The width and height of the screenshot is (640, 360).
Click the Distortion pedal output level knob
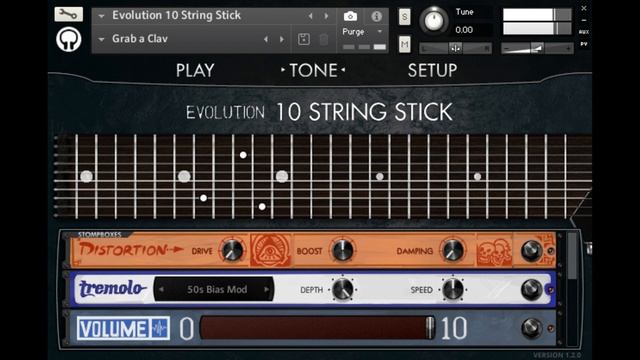(x=531, y=251)
